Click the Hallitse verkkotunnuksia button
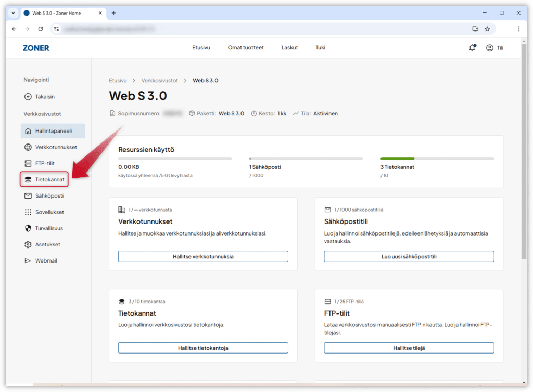The height and width of the screenshot is (392, 533). [203, 256]
